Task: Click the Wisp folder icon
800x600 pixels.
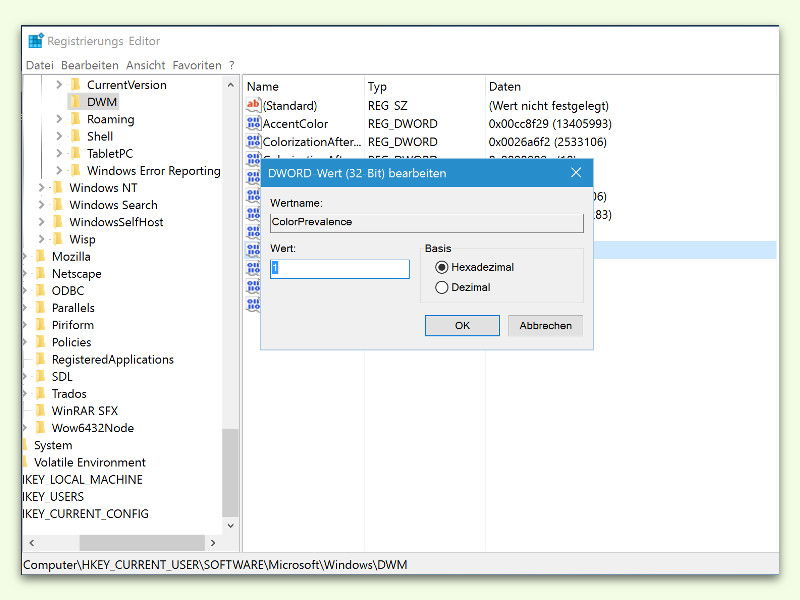Action: (x=58, y=239)
